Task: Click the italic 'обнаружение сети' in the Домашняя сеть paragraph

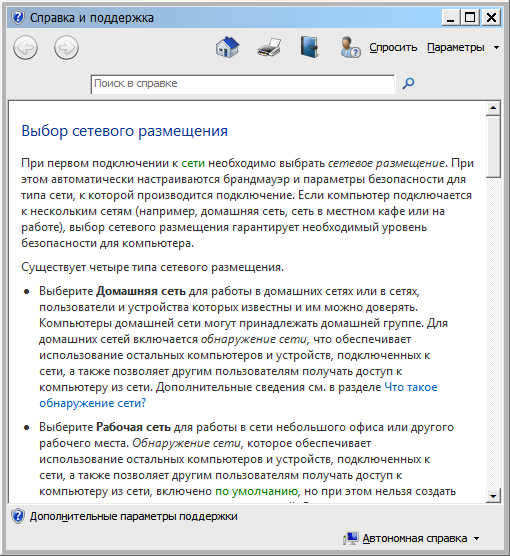Action: pyautogui.click(x=254, y=339)
